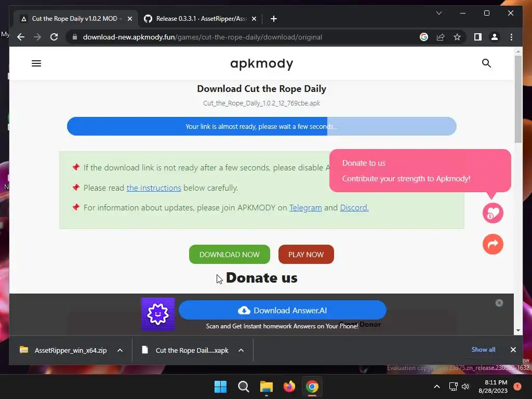This screenshot has height=399, width=532.
Task: Click the Download Cut the Rope Daily heading
Action: [262, 88]
